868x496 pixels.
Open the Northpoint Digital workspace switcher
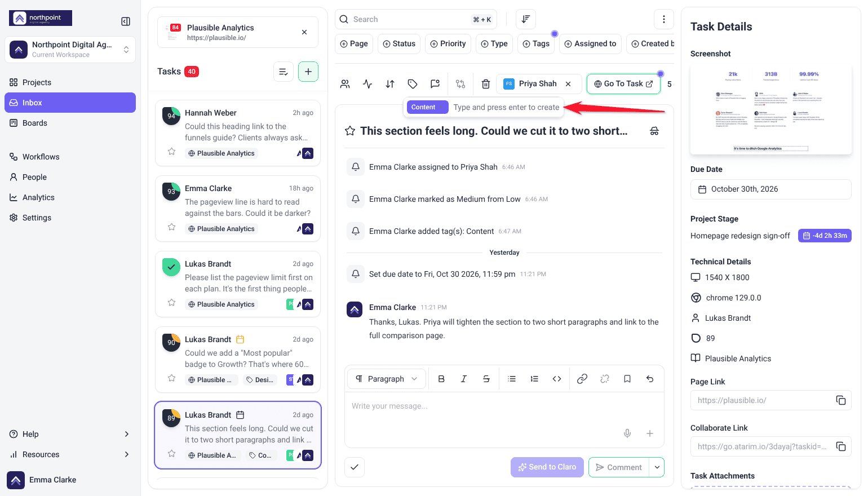point(70,50)
